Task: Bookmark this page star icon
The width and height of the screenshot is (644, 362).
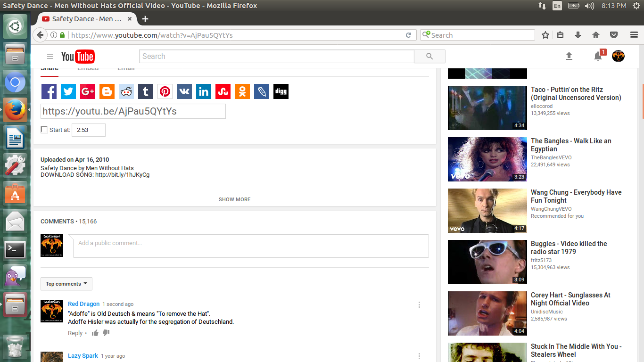Action: pos(545,35)
